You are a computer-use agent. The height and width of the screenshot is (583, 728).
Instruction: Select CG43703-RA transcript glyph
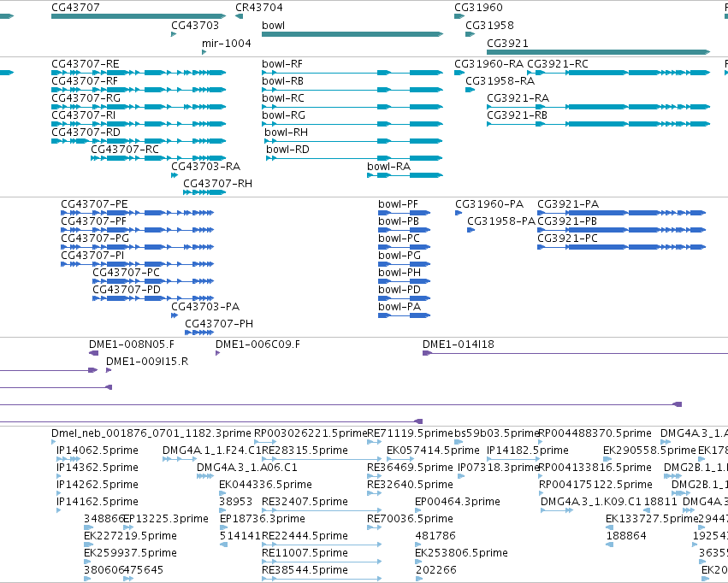coord(175,175)
